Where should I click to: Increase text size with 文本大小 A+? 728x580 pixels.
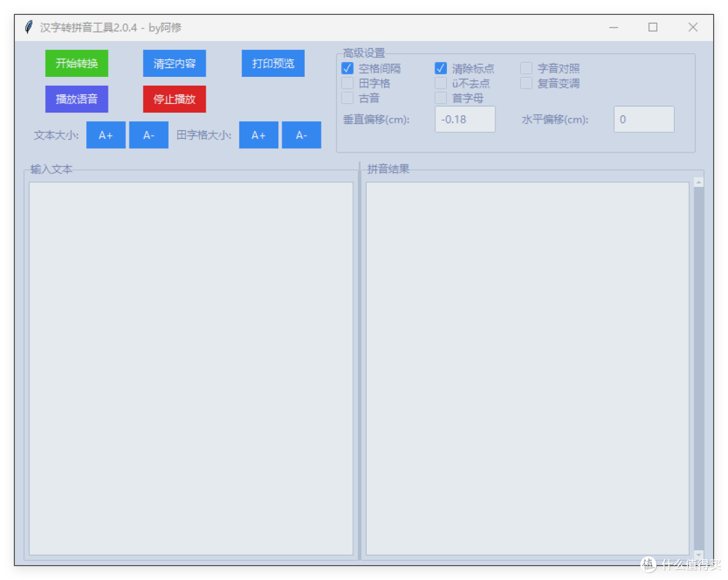[106, 135]
